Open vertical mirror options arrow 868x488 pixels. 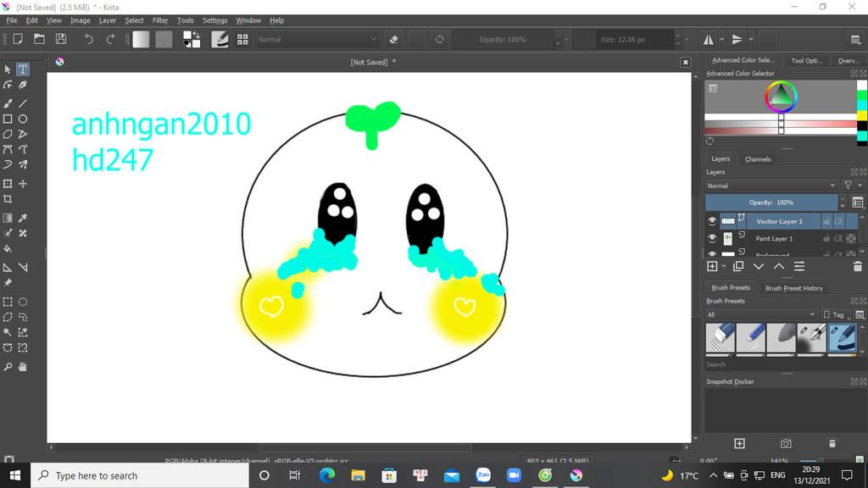point(751,39)
